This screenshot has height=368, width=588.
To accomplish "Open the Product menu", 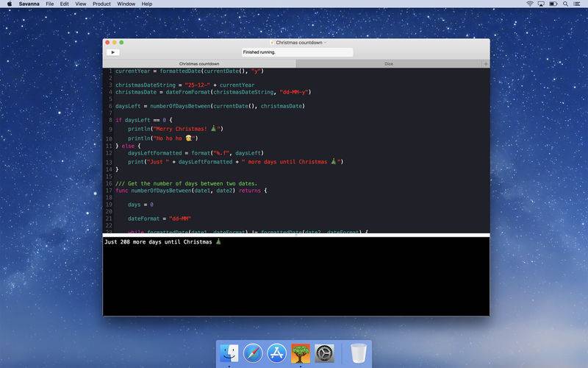I will coord(101,4).
